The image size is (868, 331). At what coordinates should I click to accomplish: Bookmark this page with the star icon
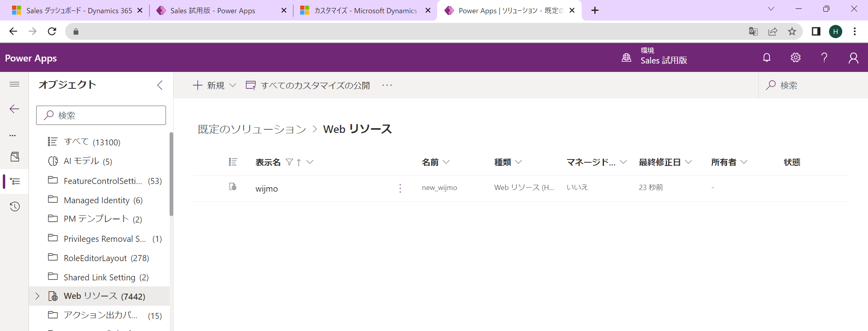[x=792, y=31]
